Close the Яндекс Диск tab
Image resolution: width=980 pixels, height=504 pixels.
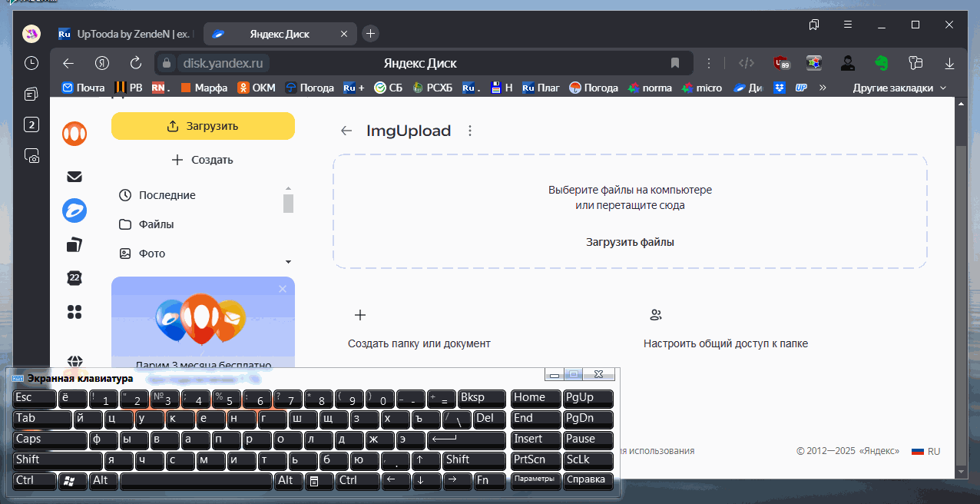tap(344, 34)
